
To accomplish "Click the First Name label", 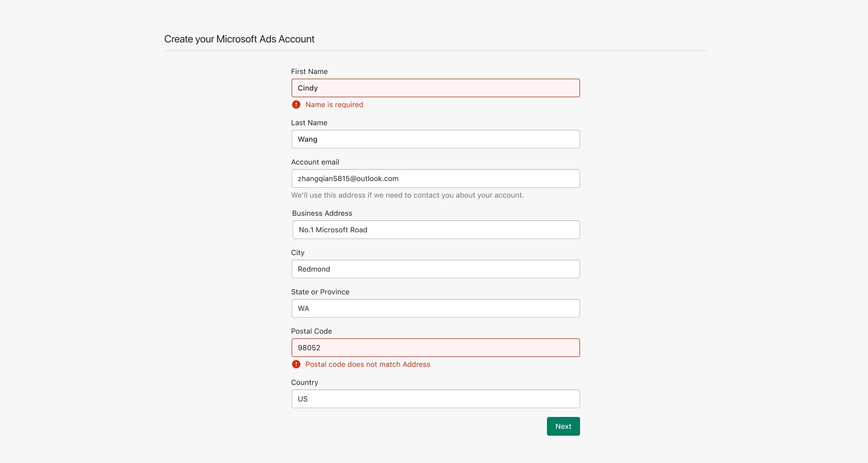I will click(309, 71).
